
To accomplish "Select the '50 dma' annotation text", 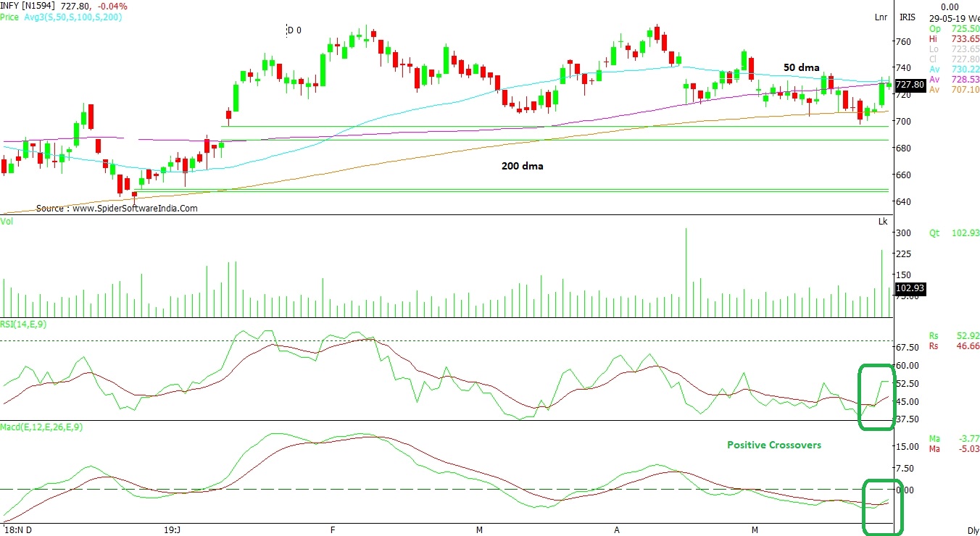I will (x=801, y=67).
